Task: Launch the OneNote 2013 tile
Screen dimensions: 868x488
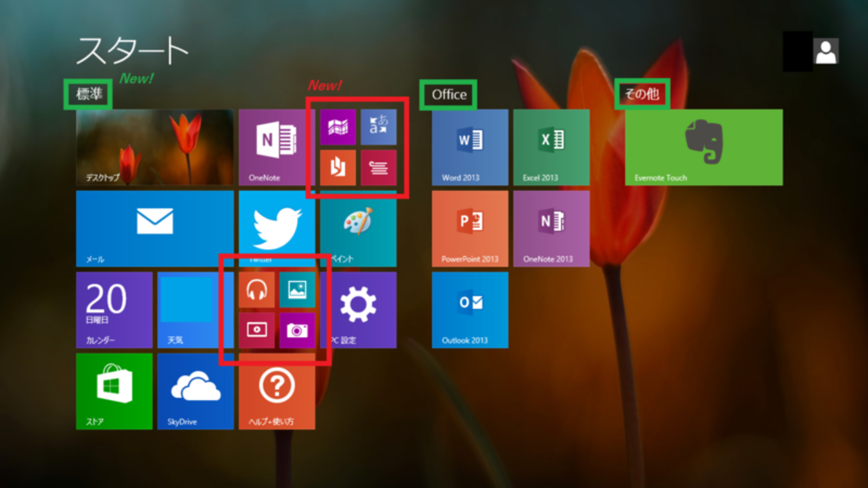Action: 552,229
